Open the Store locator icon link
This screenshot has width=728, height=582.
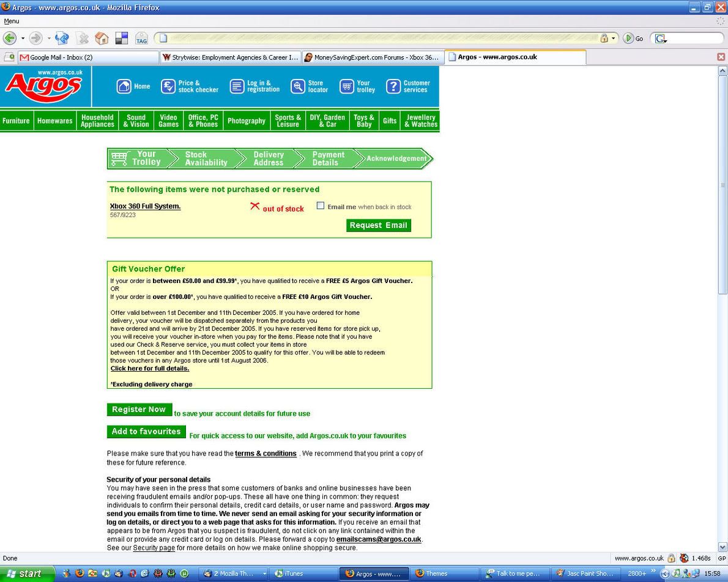298,86
